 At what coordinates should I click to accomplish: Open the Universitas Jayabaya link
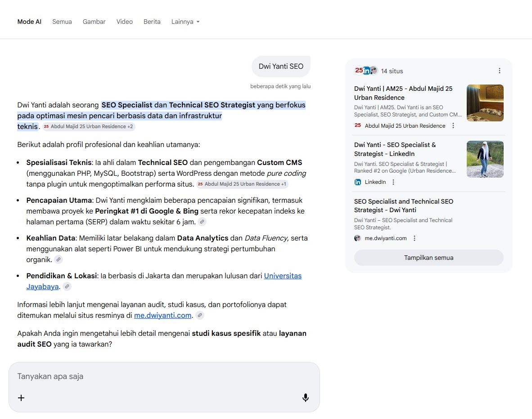[282, 276]
